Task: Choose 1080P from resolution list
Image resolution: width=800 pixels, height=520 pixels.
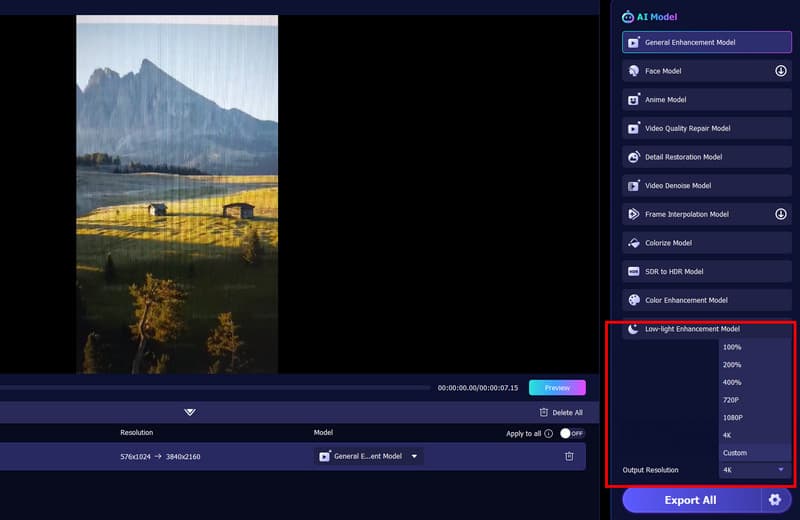Action: point(732,417)
